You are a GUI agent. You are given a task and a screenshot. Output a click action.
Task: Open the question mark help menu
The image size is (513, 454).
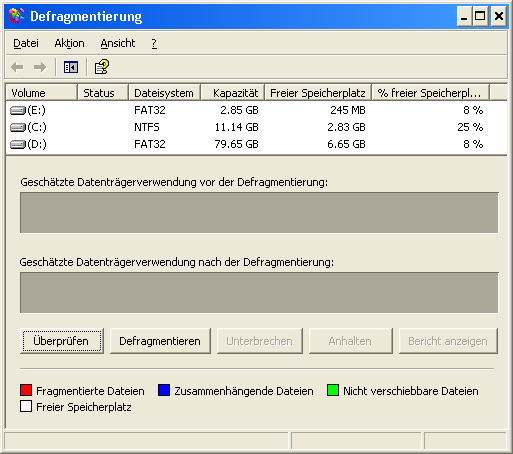point(154,43)
